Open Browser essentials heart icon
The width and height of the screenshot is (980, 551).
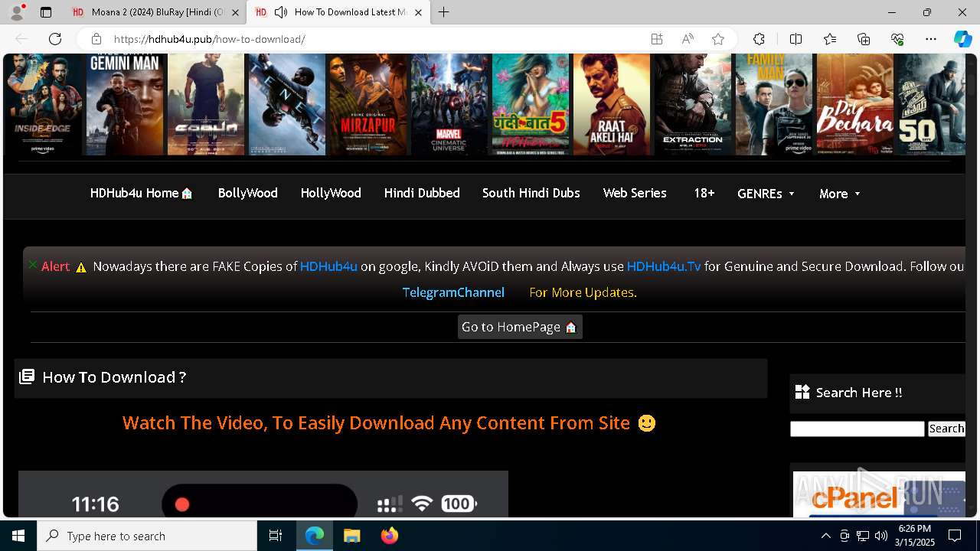coord(897,39)
